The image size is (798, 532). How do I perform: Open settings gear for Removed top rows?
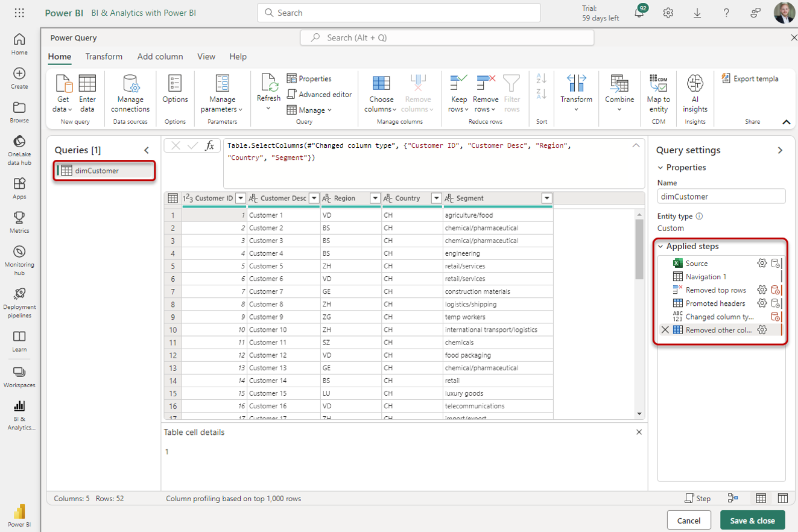pyautogui.click(x=762, y=290)
